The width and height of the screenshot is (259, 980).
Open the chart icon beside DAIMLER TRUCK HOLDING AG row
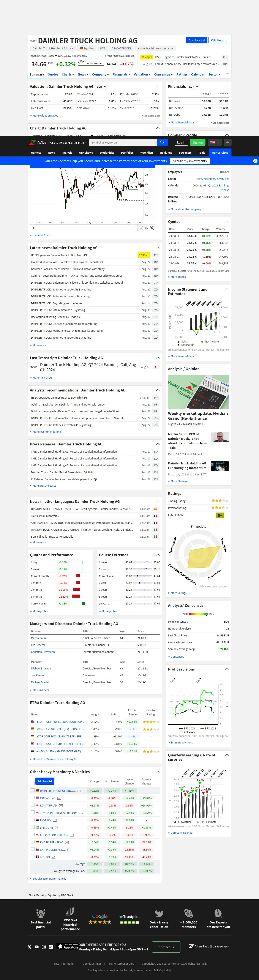(79, 791)
